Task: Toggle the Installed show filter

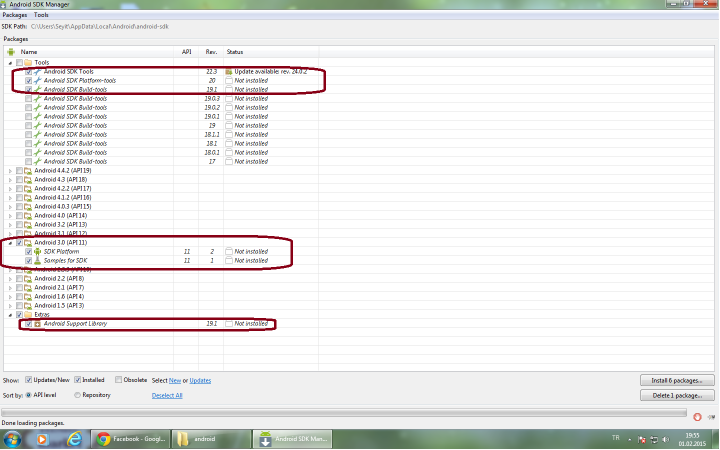Action: pos(78,380)
